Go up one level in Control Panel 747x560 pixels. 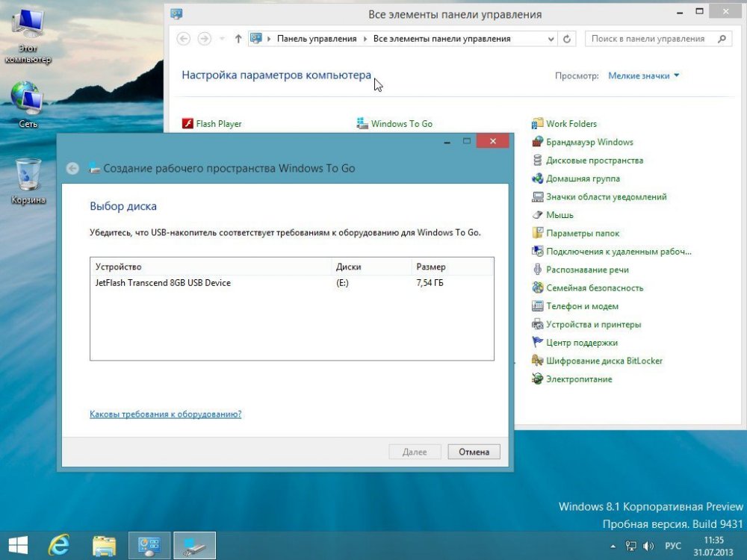tap(238, 39)
